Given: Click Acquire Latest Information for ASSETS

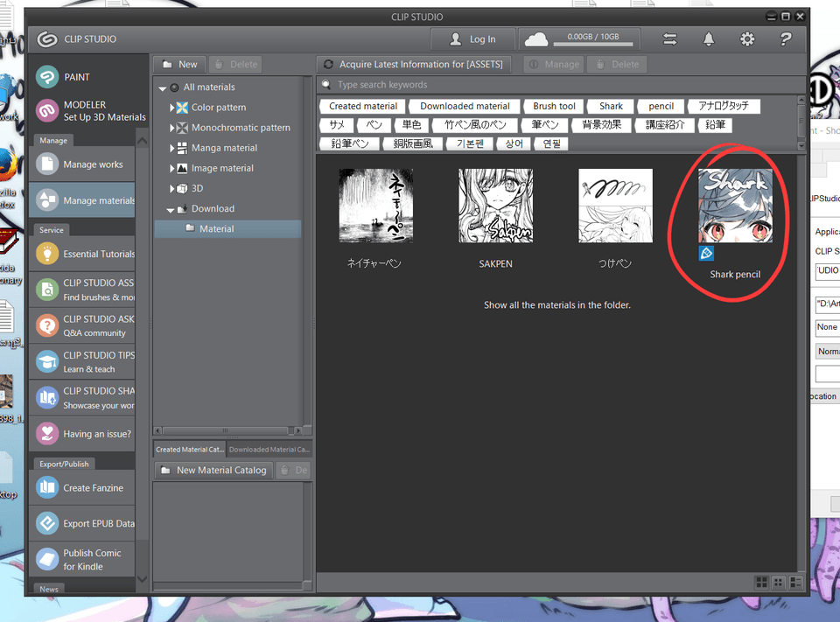Looking at the screenshot, I should pyautogui.click(x=413, y=64).
